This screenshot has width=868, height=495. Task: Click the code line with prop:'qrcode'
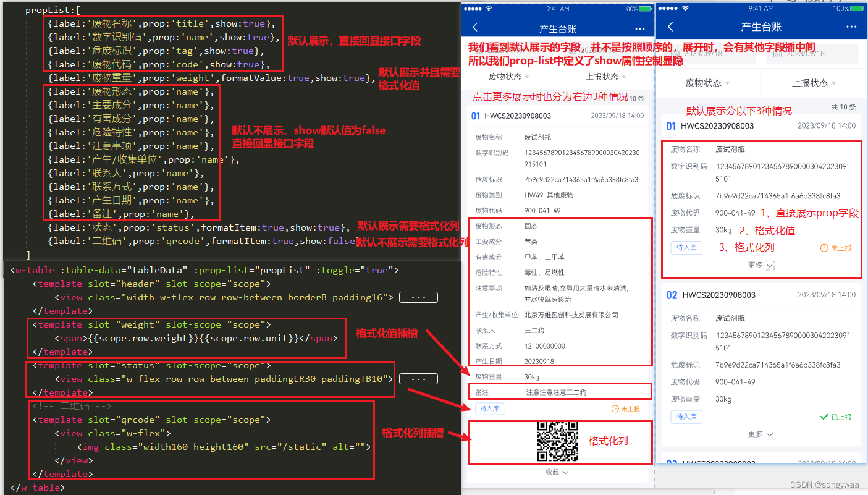pyautogui.click(x=204, y=241)
